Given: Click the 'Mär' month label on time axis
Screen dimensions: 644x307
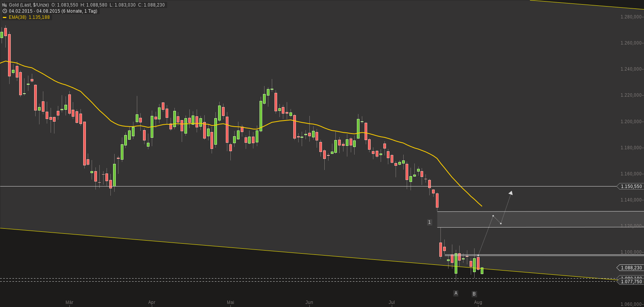Looking at the screenshot, I should [69, 302].
